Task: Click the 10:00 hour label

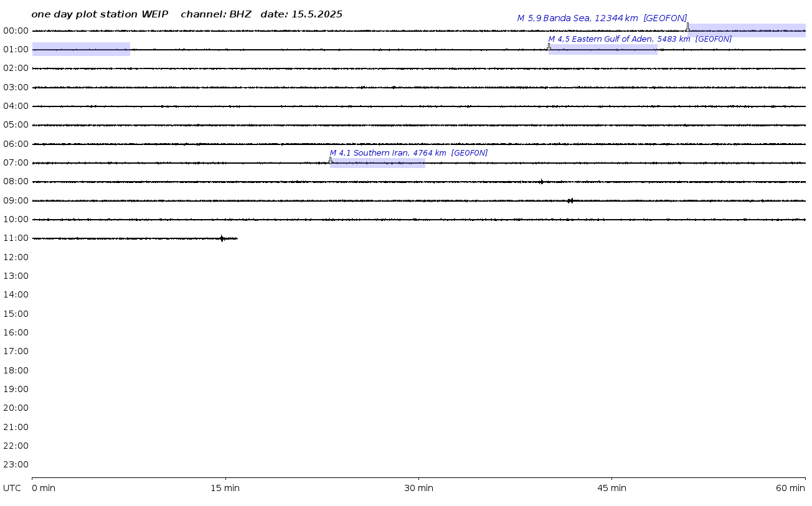Action: pyautogui.click(x=16, y=219)
